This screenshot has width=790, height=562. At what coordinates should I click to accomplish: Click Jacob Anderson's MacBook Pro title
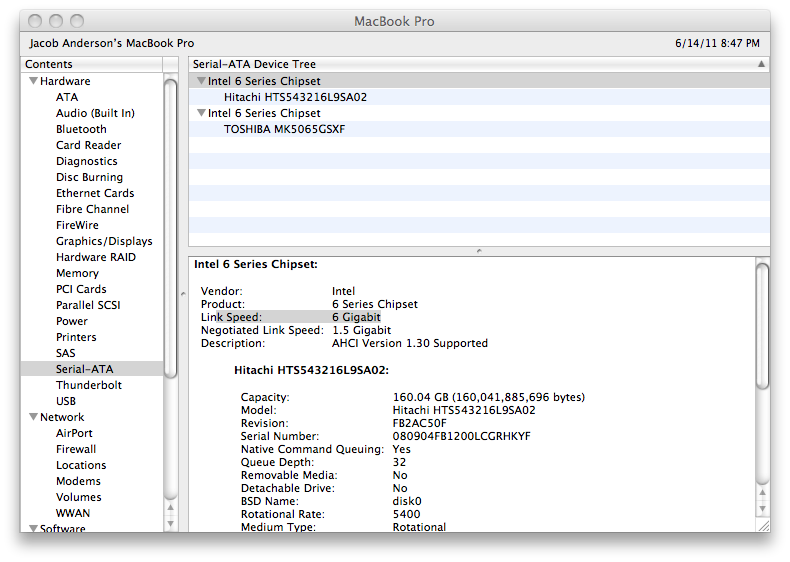click(x=112, y=43)
